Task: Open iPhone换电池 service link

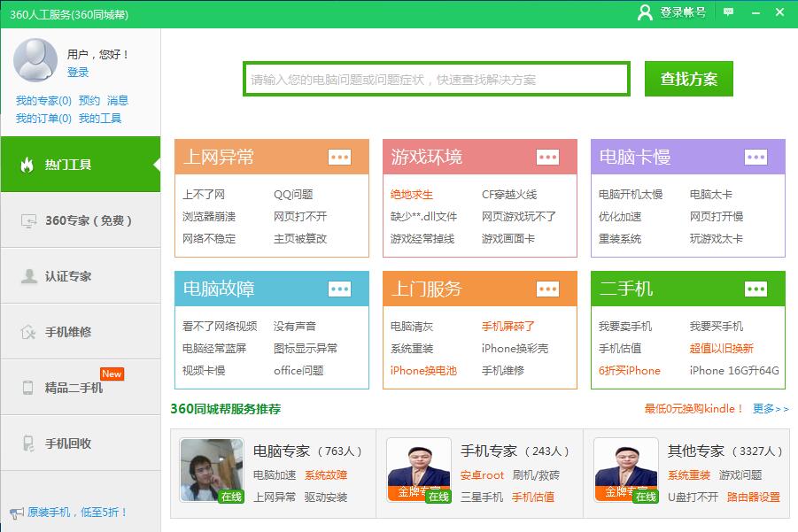Action: [423, 370]
